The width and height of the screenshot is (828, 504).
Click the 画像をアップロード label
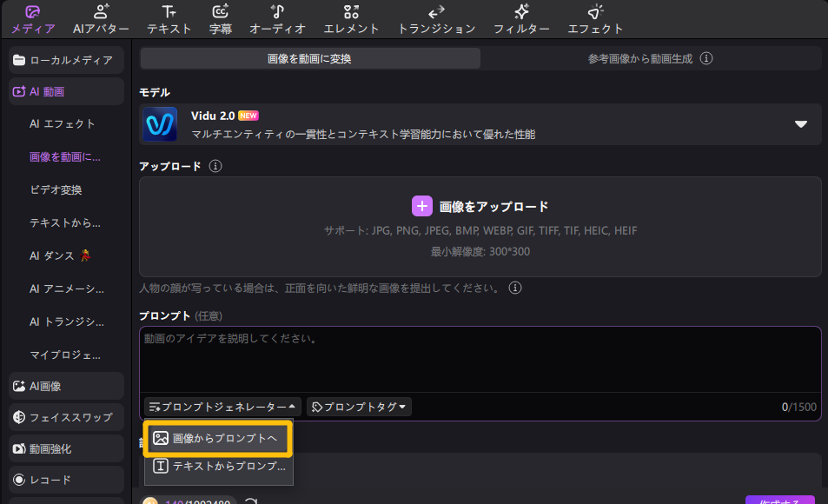coord(493,207)
